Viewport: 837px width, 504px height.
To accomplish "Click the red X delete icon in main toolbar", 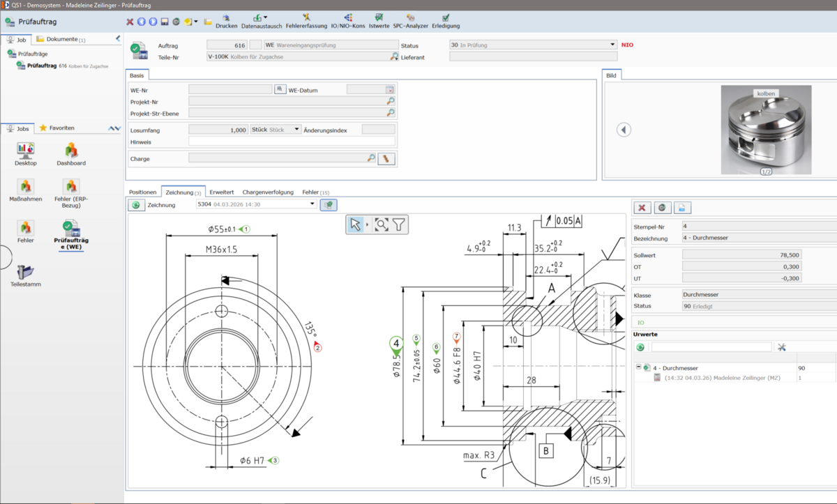I will [x=130, y=22].
